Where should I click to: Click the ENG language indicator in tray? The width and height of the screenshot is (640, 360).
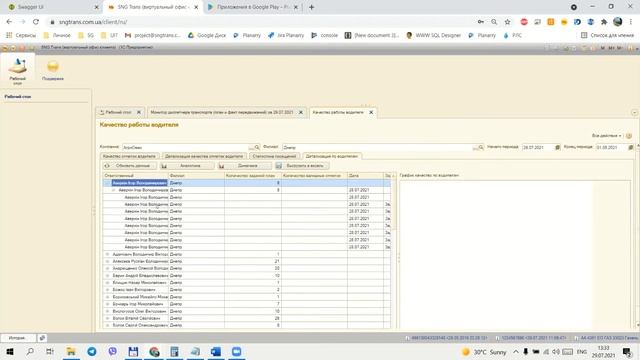(582, 352)
